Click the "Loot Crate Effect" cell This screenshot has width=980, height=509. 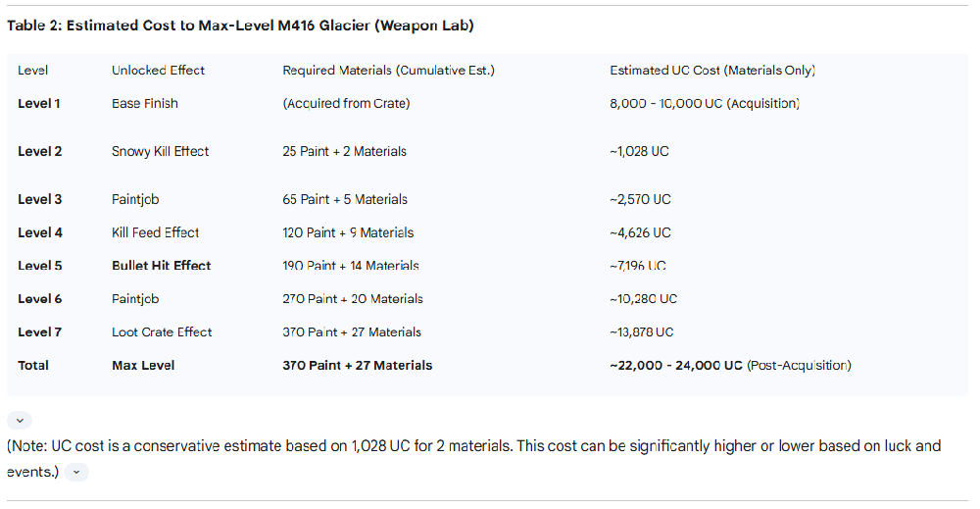(x=162, y=331)
